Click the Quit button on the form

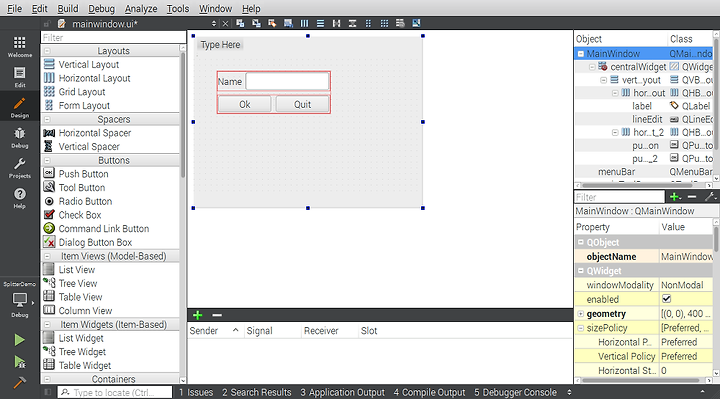pyautogui.click(x=302, y=104)
